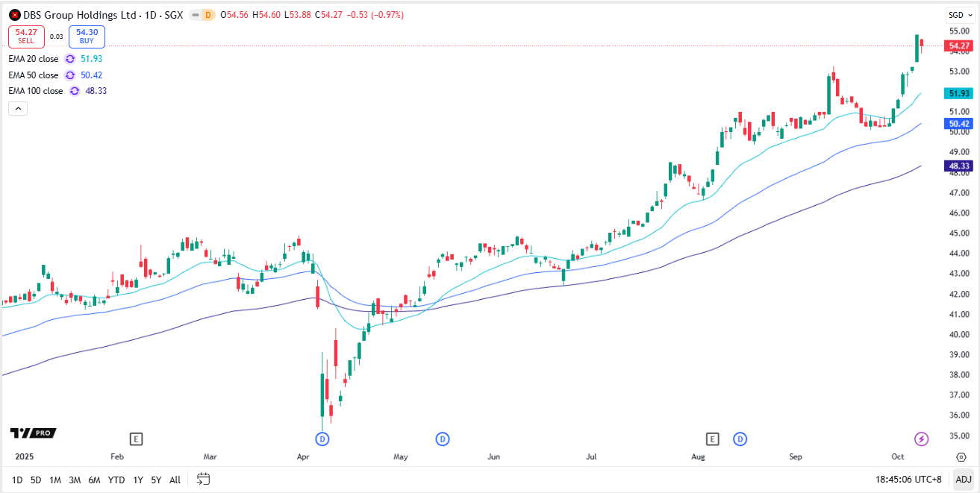
Task: Click the February earnings E marker
Action: 136,439
